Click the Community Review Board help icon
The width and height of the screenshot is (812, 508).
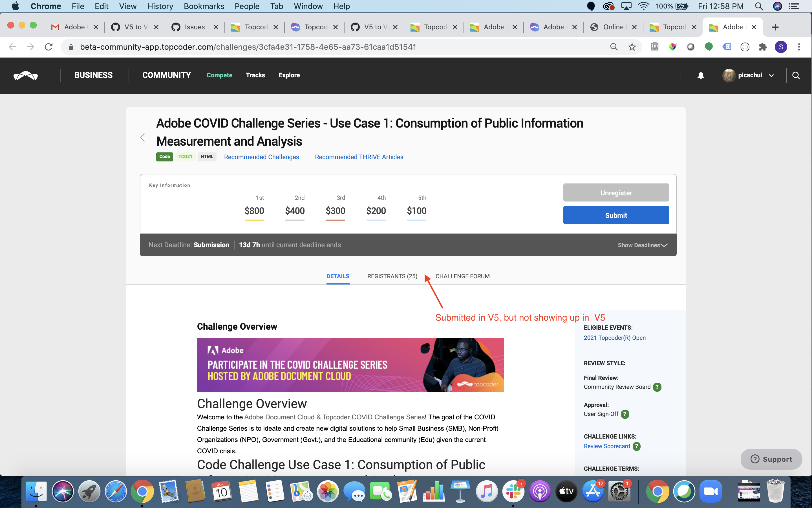(x=657, y=387)
